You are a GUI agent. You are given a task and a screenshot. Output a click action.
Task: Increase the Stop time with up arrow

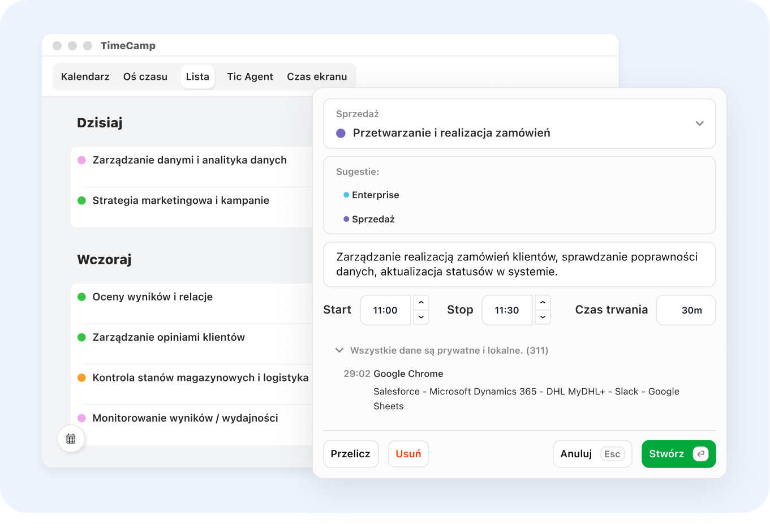[543, 302]
